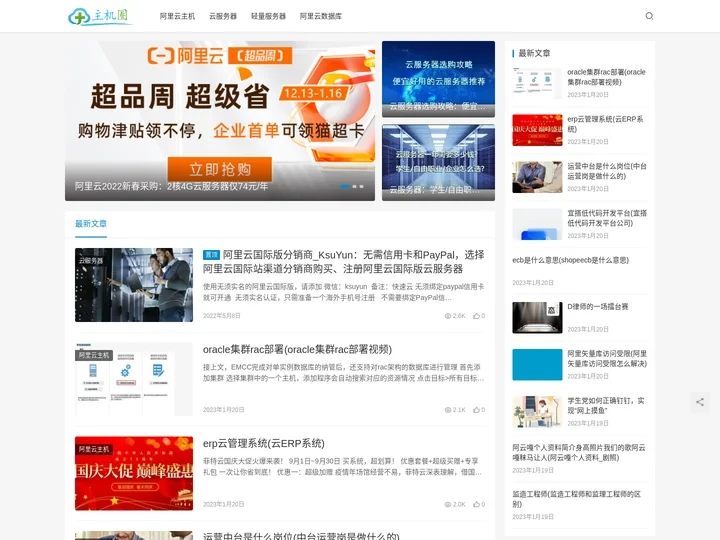This screenshot has height=540, width=720.
Task: Open sidebar article 阿云嘎个人资料简介
Action: 579,452
